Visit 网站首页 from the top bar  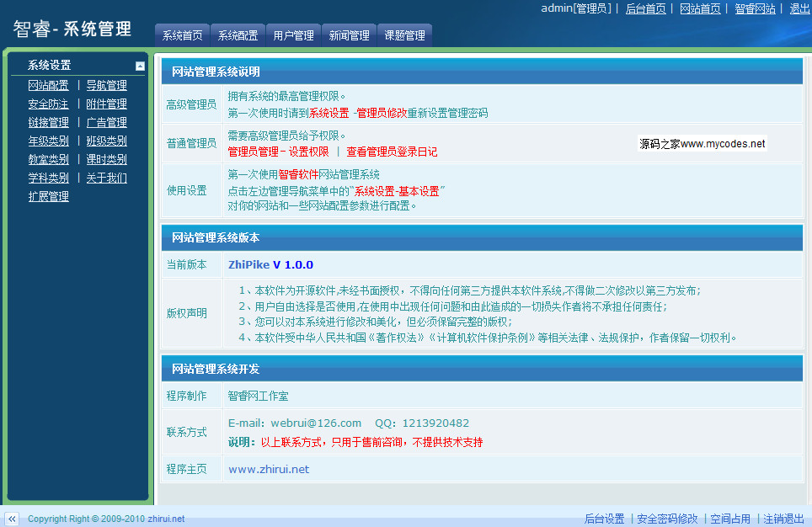[700, 8]
